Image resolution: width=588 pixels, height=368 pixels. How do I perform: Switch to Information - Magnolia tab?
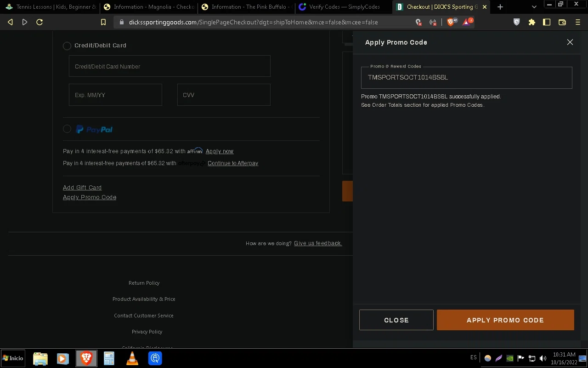click(x=149, y=7)
